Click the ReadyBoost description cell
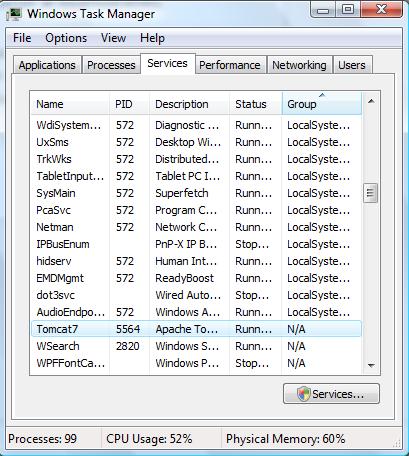 [x=184, y=278]
